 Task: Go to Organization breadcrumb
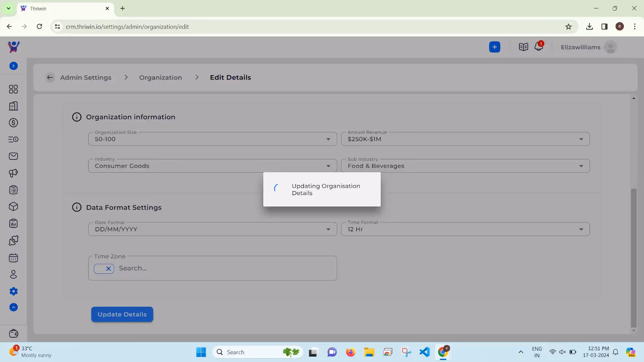161,78
